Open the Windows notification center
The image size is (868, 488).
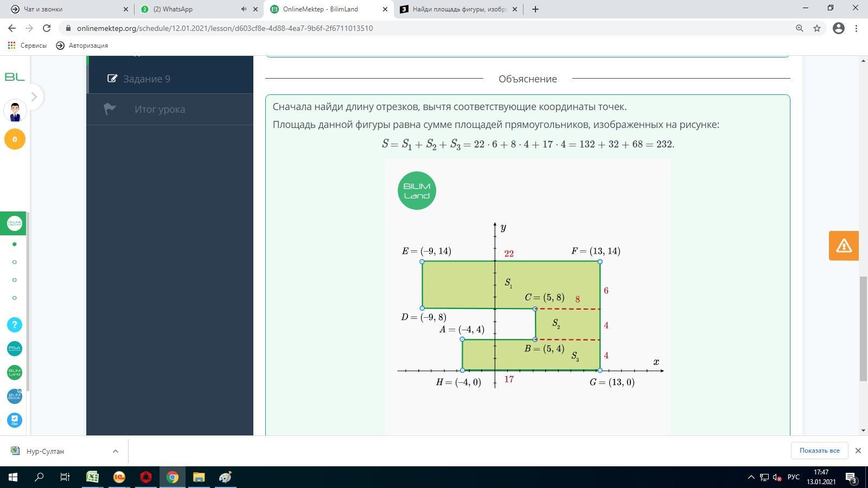[851, 477]
